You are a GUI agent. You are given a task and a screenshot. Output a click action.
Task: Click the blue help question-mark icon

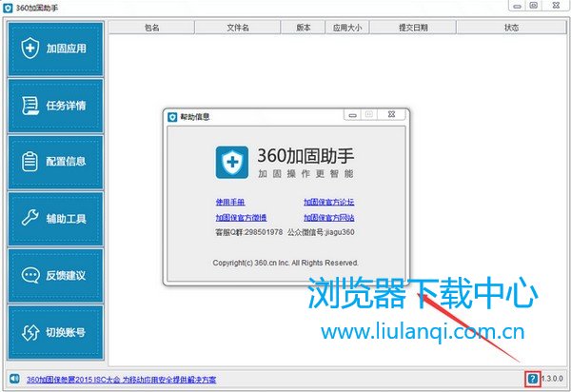pos(532,379)
